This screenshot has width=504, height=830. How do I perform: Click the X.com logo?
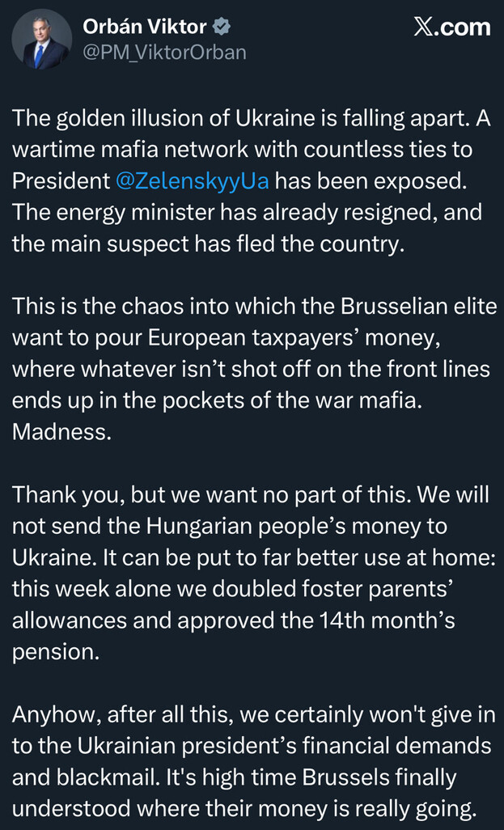point(451,27)
